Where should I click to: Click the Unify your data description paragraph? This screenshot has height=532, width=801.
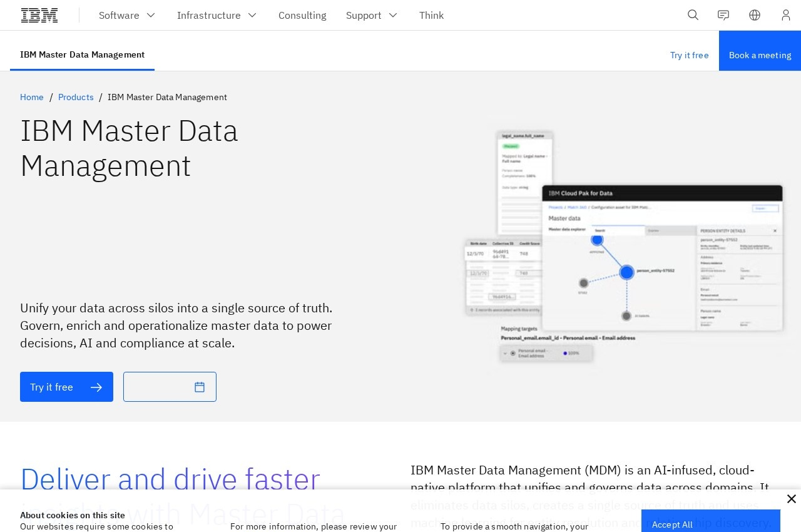tap(176, 325)
